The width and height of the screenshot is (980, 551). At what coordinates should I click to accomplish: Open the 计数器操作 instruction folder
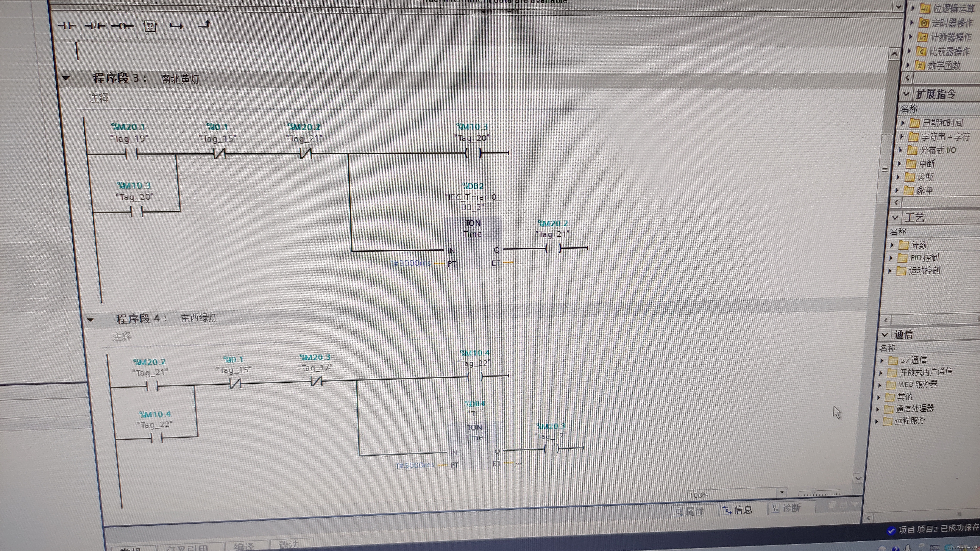(951, 37)
